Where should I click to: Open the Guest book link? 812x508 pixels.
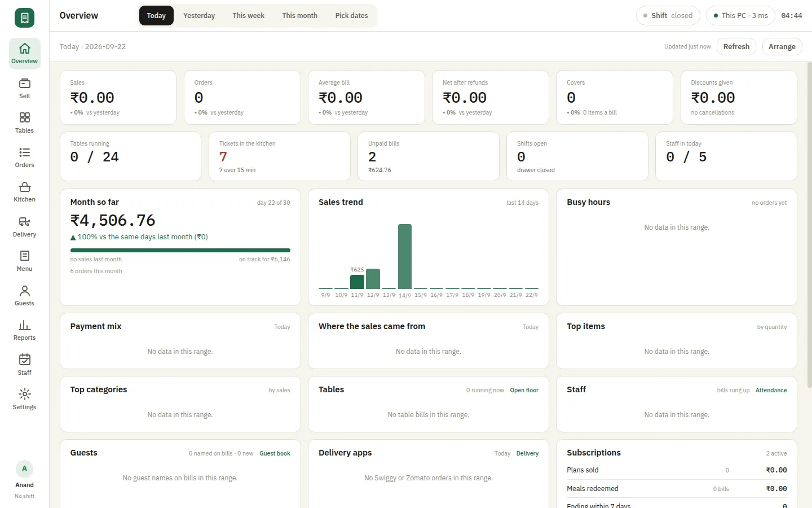point(275,454)
